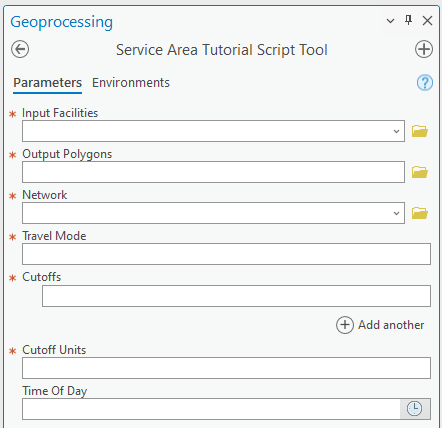This screenshot has height=428, width=442.
Task: Focus the Cutoff Units text box
Action: pyautogui.click(x=226, y=368)
